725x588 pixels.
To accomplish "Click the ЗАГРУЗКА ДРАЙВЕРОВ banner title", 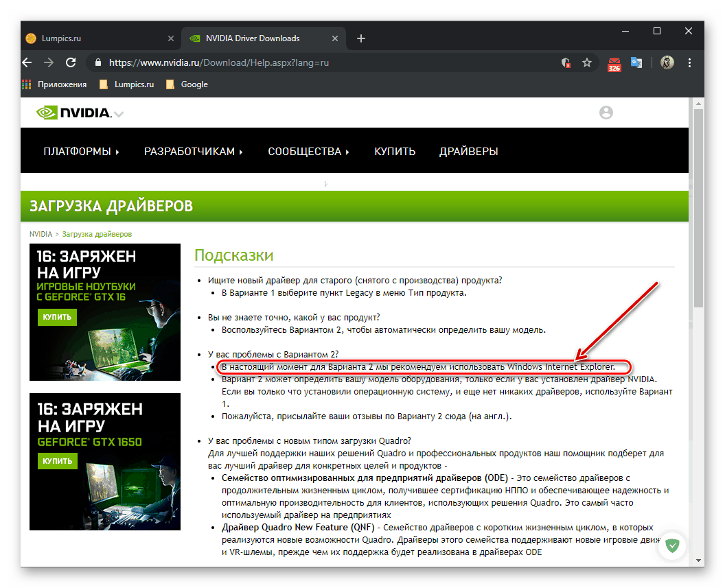I will 111,206.
